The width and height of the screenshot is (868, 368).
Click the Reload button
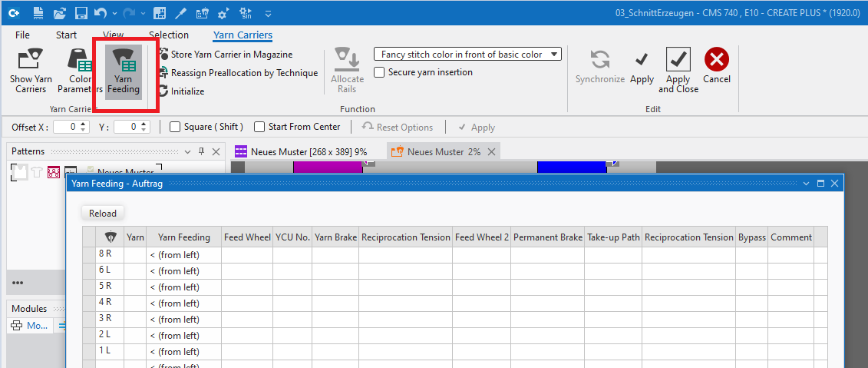[103, 214]
